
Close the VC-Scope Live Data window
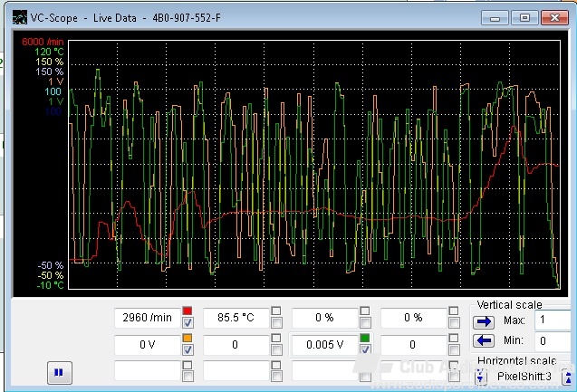[553, 17]
